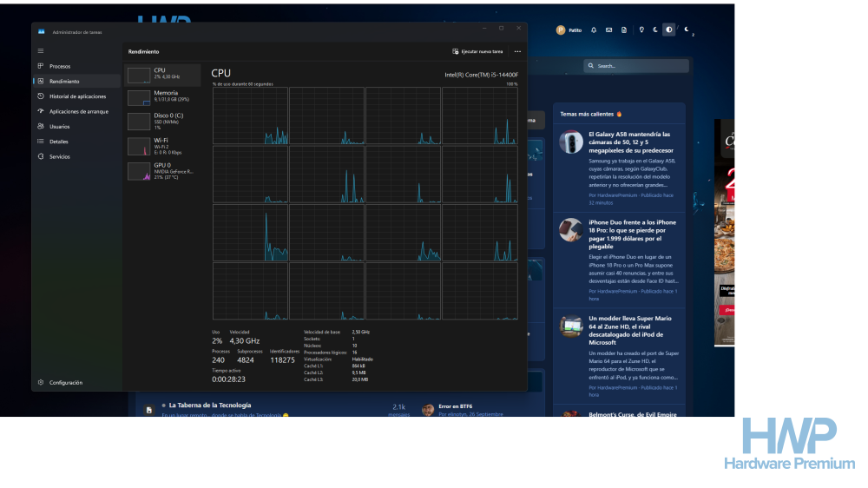This screenshot has height=488, width=868.
Task: Select the Memoria performance graph
Action: coord(163,97)
